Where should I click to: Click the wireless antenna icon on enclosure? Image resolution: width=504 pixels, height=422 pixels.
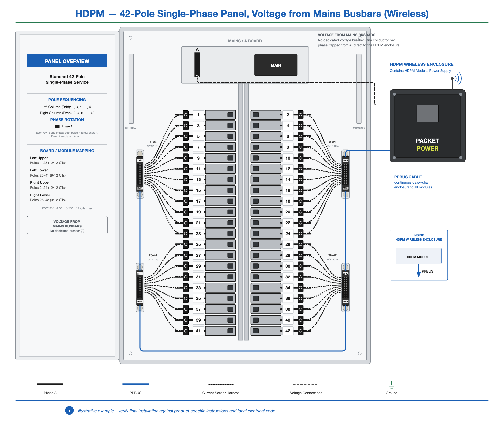point(457,80)
